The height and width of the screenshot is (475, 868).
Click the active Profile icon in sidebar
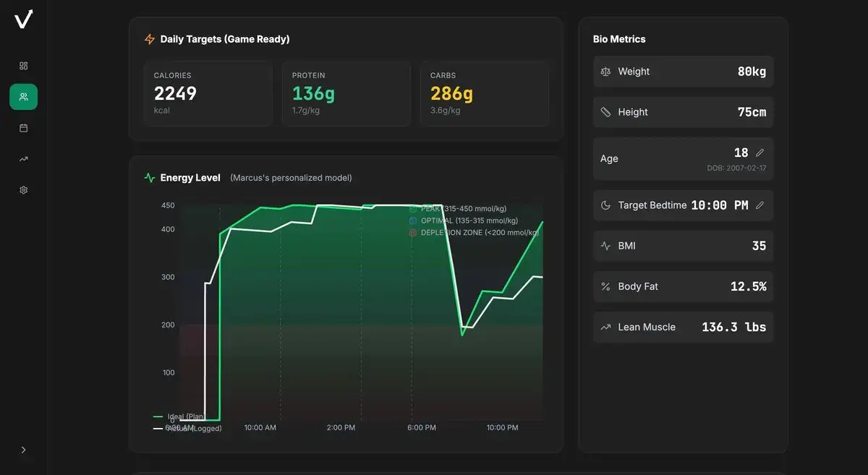[x=23, y=96]
